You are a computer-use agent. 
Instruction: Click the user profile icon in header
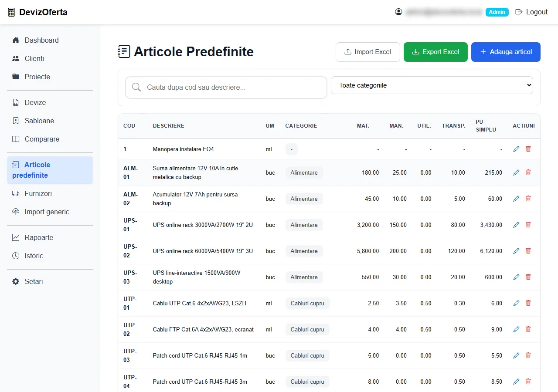(x=398, y=12)
